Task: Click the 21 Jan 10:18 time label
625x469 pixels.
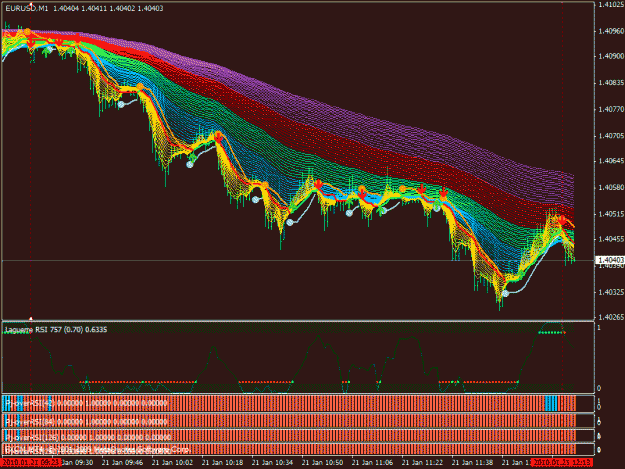Action: (222, 463)
